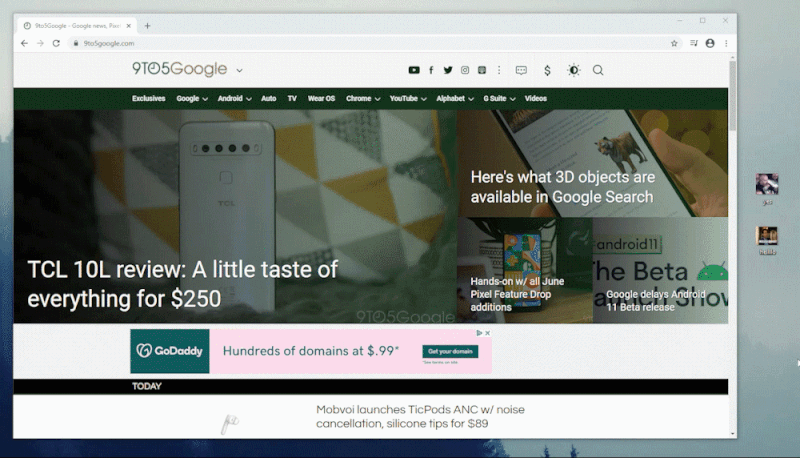Open the comments speech bubble icon
The height and width of the screenshot is (458, 800).
[521, 70]
